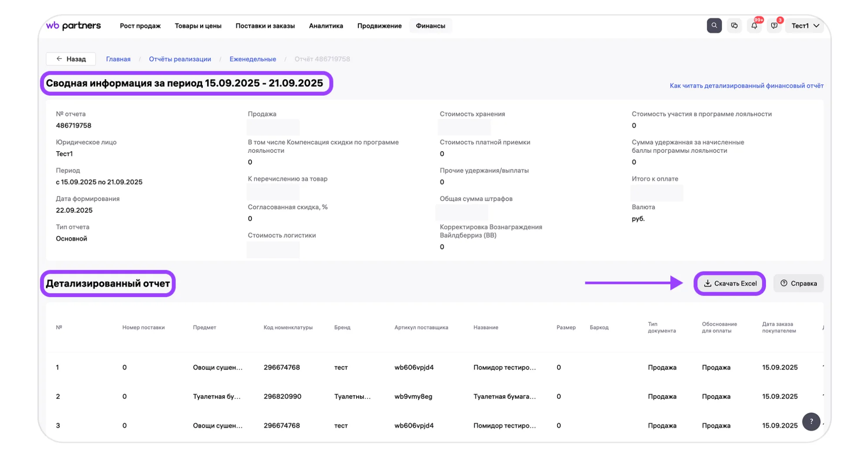
Task: Open link on reading detailed financial report
Action: (x=746, y=86)
